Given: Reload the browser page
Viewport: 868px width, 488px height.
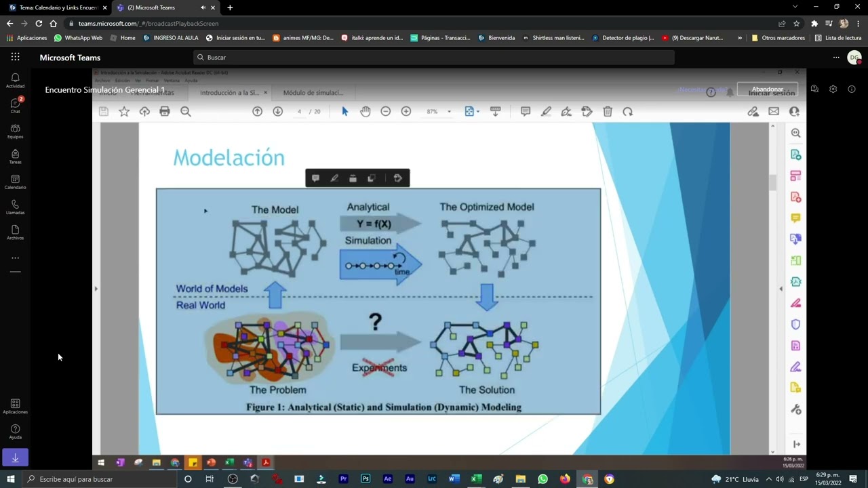Looking at the screenshot, I should (39, 23).
